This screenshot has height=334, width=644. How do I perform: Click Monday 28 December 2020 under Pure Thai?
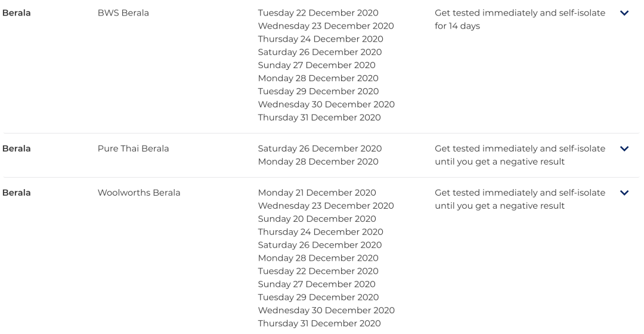[318, 162]
